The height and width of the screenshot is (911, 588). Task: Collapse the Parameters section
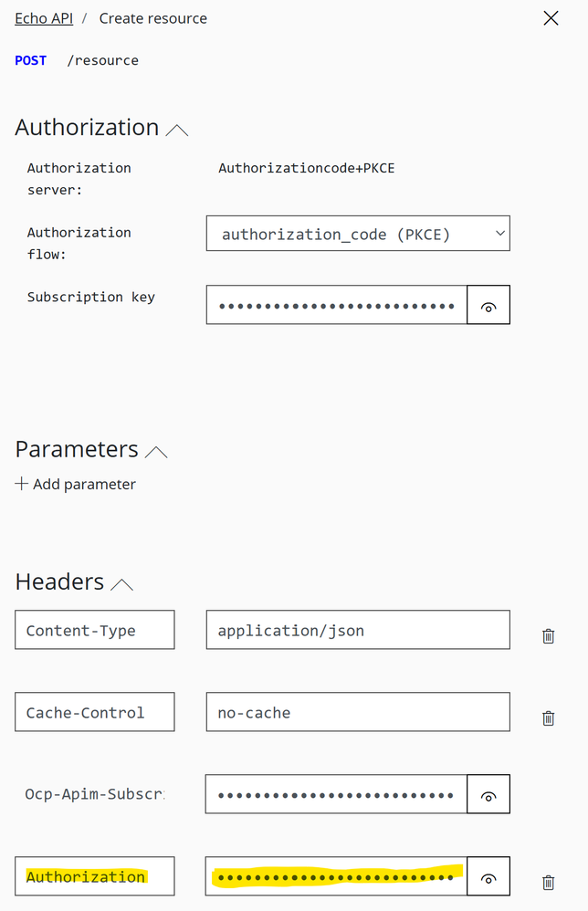coord(157,452)
